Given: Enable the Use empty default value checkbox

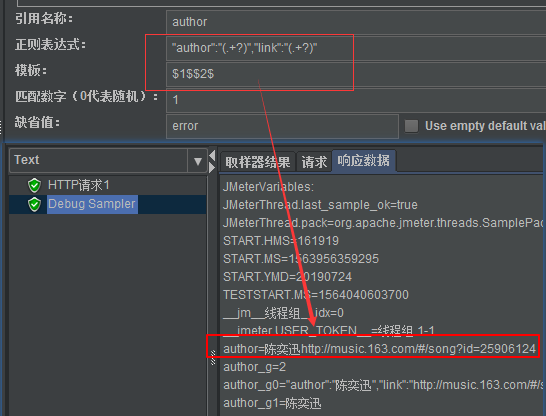Looking at the screenshot, I should click(x=411, y=126).
